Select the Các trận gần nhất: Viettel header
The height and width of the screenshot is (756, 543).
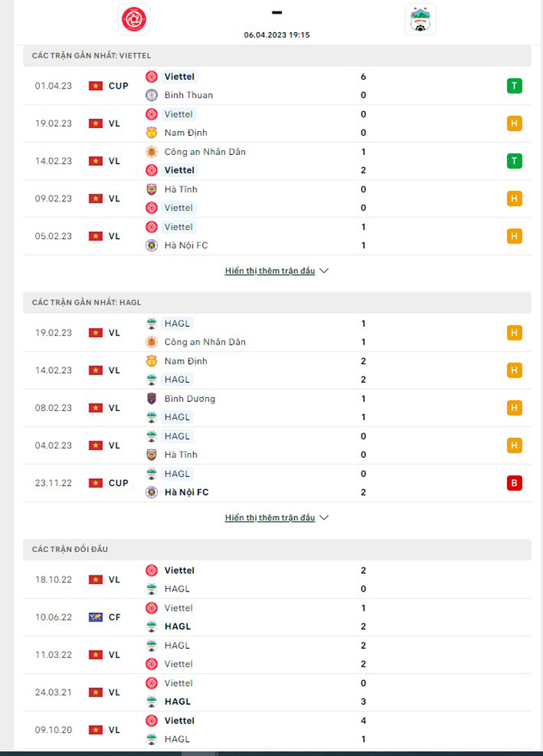277,56
